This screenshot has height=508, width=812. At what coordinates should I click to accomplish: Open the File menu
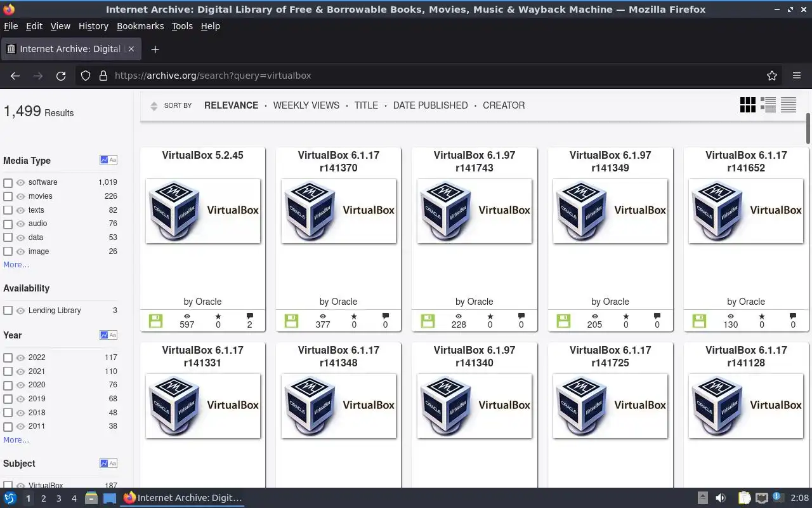point(11,26)
